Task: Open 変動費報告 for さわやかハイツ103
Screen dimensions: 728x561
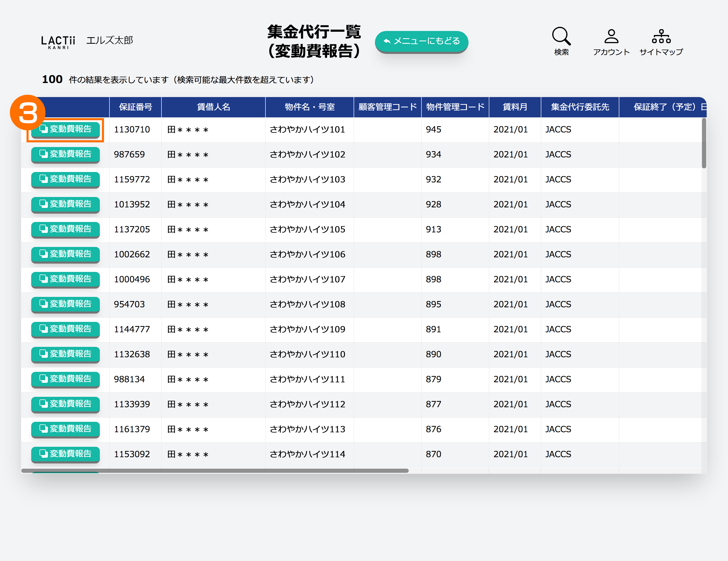Action: (x=65, y=180)
